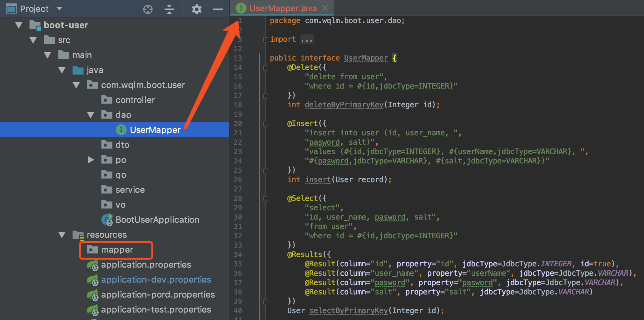Collapse the com.wqlm.boot.user package arrow
This screenshot has width=644, height=320.
(x=76, y=85)
